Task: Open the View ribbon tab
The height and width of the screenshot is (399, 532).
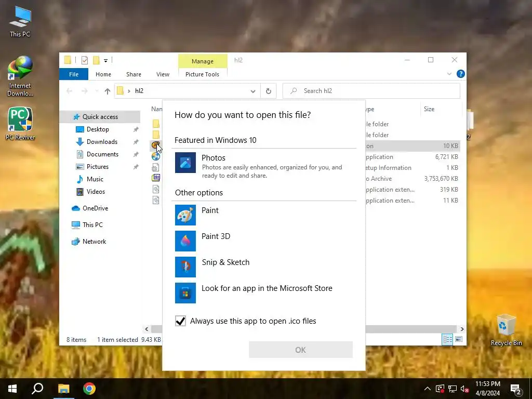Action: pyautogui.click(x=163, y=74)
